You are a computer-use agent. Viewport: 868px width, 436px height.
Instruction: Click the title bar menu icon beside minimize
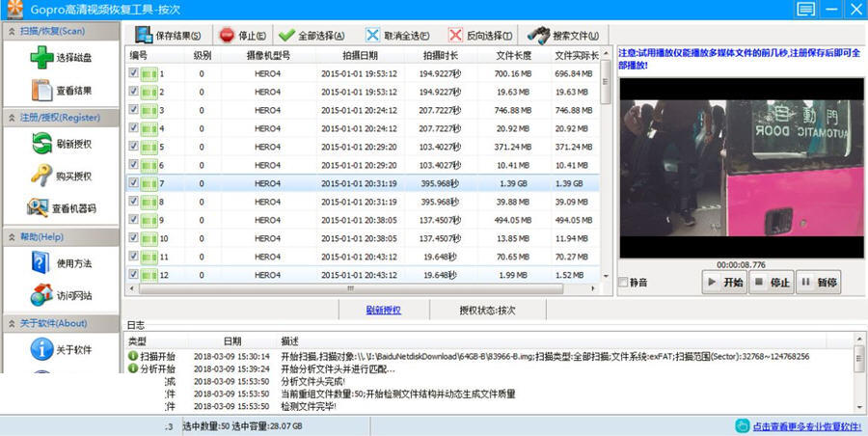pyautogui.click(x=805, y=9)
